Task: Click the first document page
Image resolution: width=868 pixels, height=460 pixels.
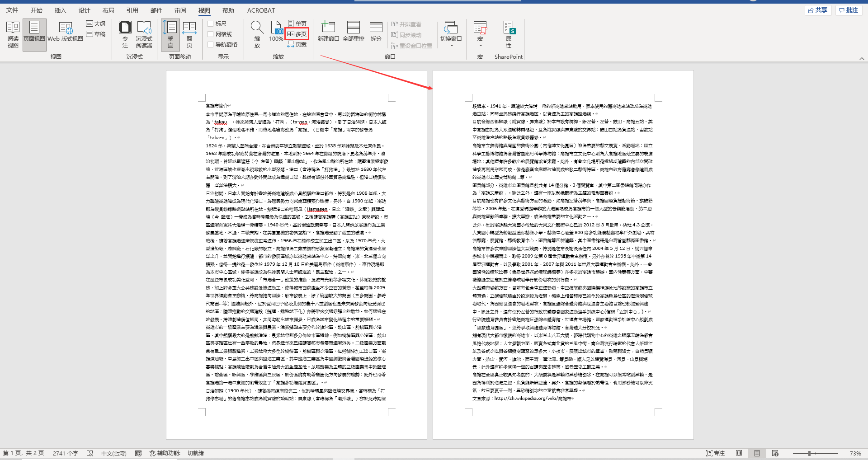Action: tap(297, 255)
